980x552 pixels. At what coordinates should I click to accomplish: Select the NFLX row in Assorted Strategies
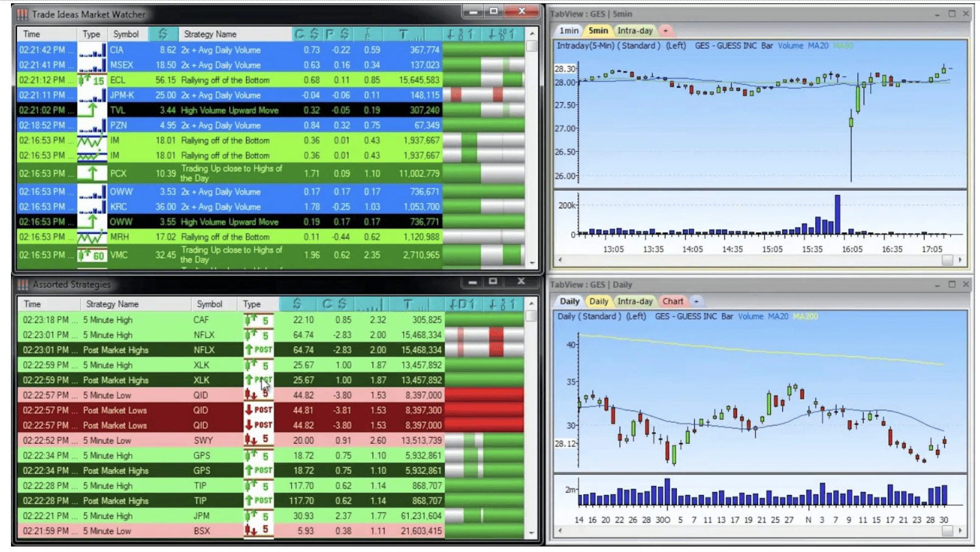pyautogui.click(x=137, y=335)
